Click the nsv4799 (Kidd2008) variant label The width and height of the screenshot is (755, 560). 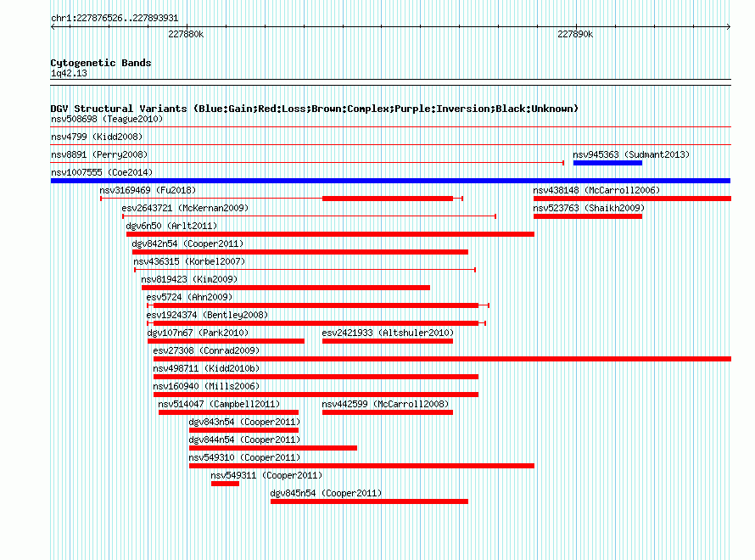[97, 137]
